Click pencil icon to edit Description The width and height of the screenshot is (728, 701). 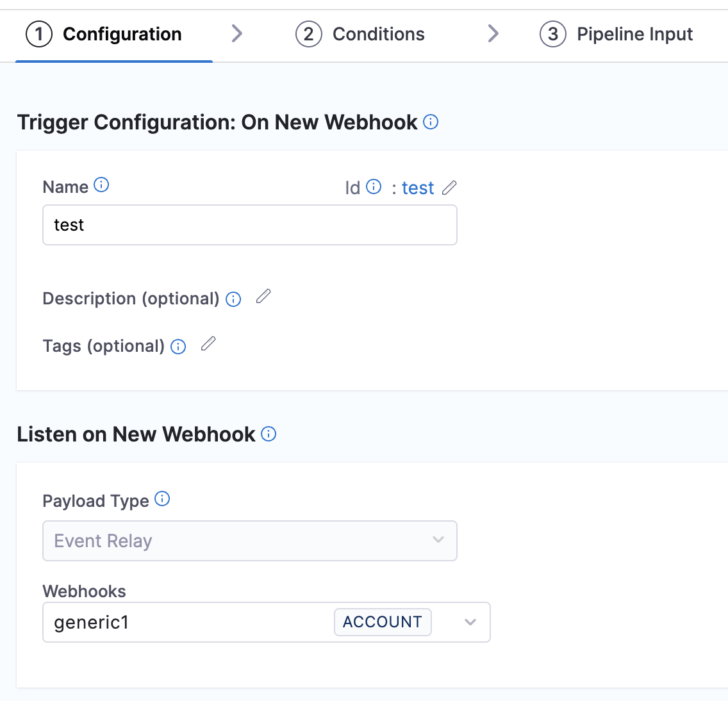click(x=263, y=296)
